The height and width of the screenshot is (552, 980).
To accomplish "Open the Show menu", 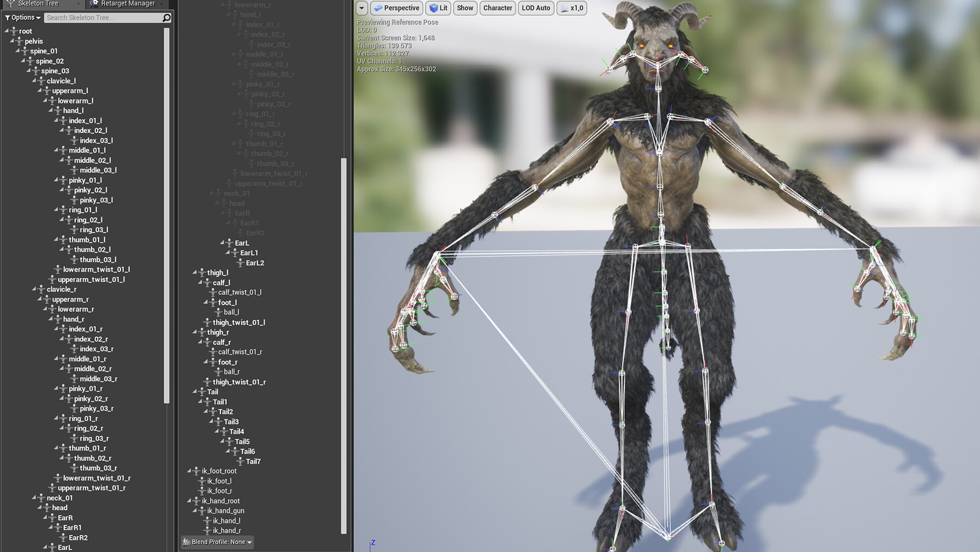I will 465,8.
